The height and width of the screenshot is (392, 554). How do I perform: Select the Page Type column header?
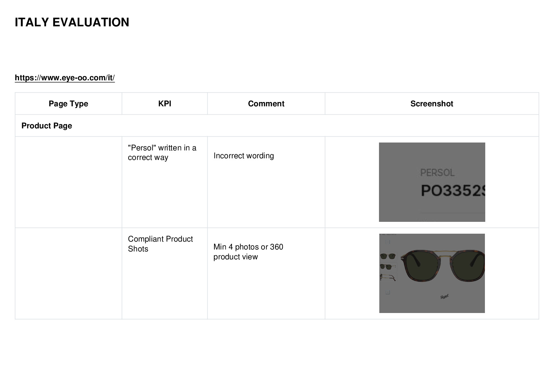click(68, 104)
